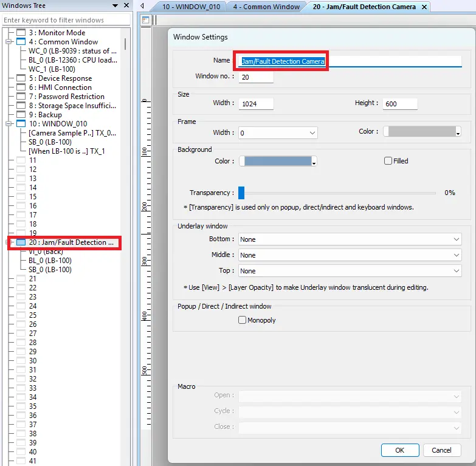
Task: Click the icon for 6 : HMI Connection
Action: 21,87
